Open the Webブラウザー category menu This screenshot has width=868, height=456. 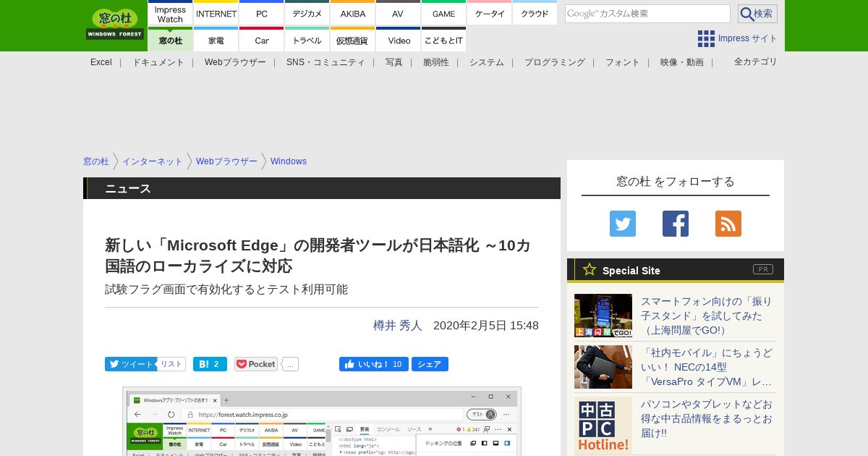tap(235, 62)
